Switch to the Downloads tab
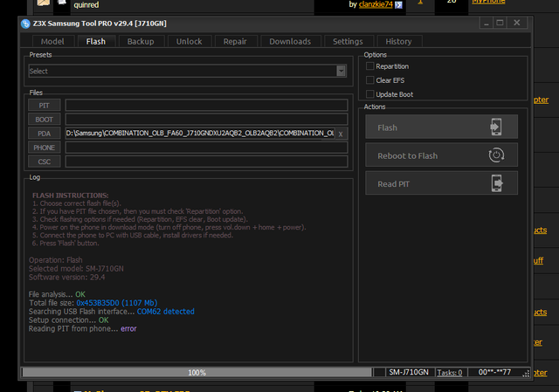The image size is (559, 392). 290,41
